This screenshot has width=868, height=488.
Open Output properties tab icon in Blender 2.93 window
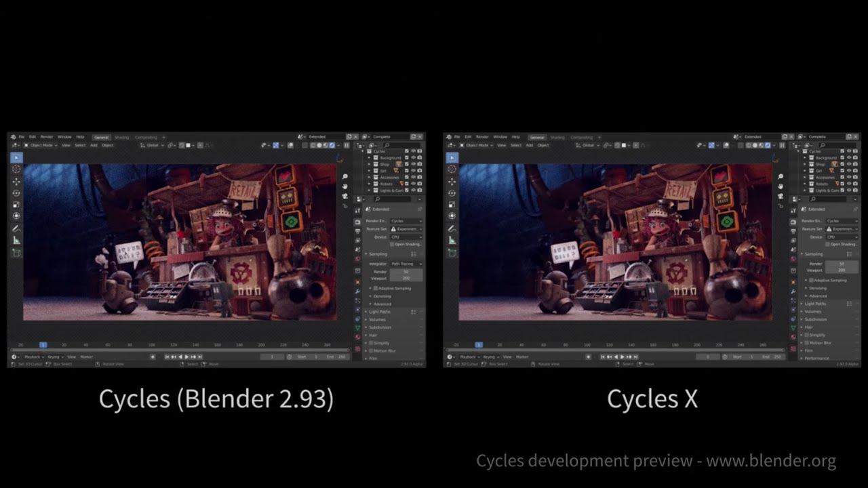pyautogui.click(x=357, y=230)
